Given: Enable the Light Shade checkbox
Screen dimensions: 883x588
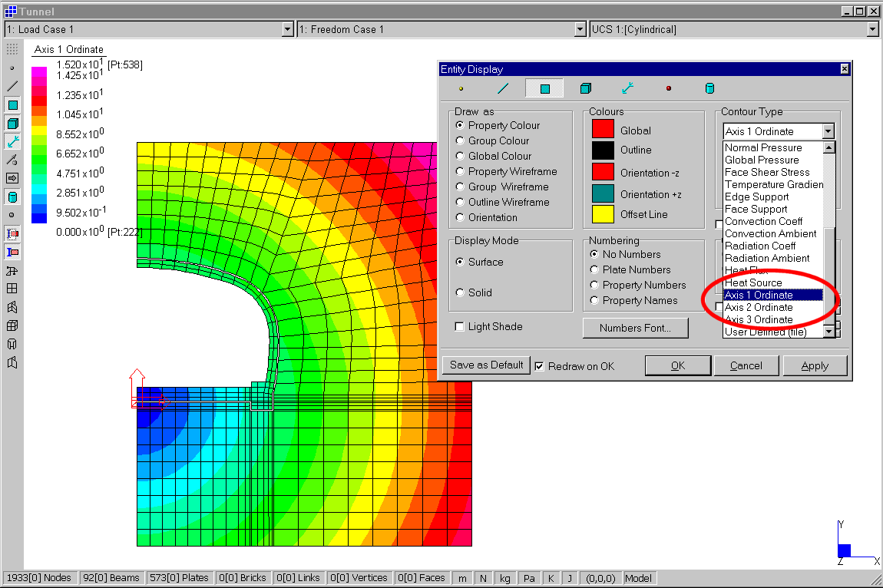Looking at the screenshot, I should click(x=459, y=326).
